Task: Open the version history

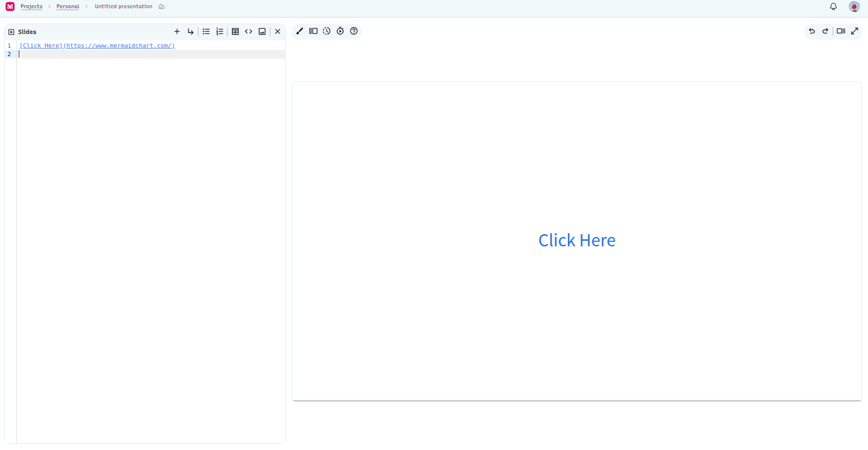Action: (x=326, y=31)
